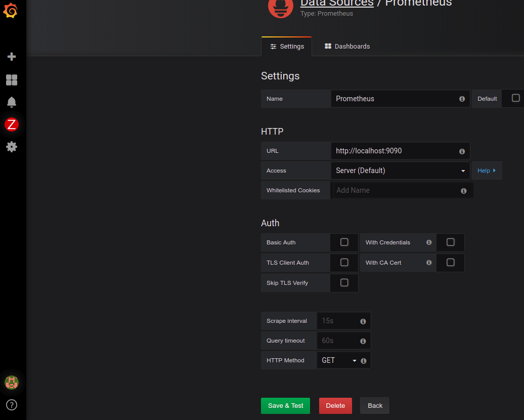The image size is (524, 420).
Task: Show info tooltip for With CA Cert
Action: (x=429, y=263)
